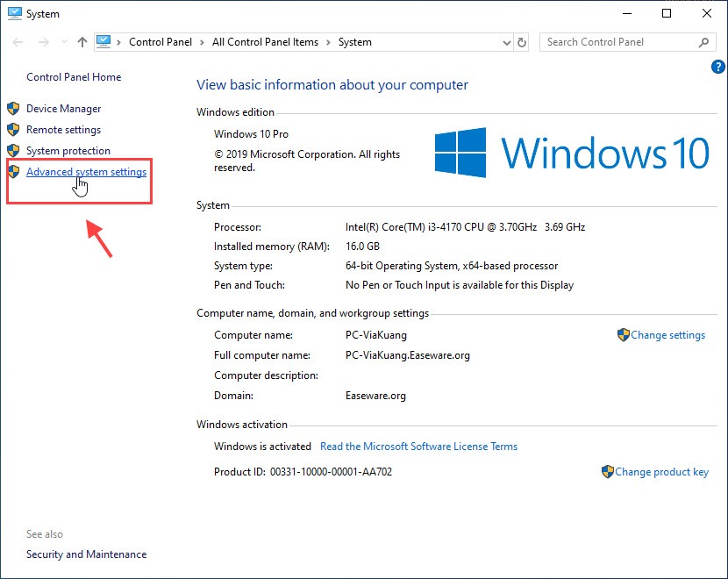The height and width of the screenshot is (579, 728).
Task: Expand chevron after All Control Panel Items
Action: pos(328,42)
